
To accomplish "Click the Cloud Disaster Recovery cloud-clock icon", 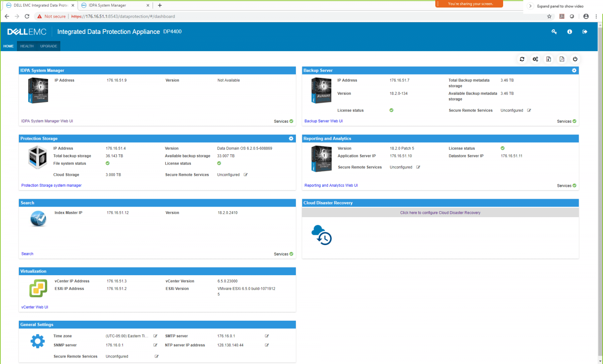I will (321, 235).
